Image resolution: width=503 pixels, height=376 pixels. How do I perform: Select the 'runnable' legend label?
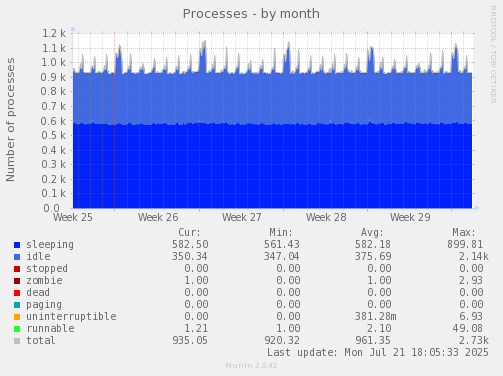pyautogui.click(x=50, y=328)
